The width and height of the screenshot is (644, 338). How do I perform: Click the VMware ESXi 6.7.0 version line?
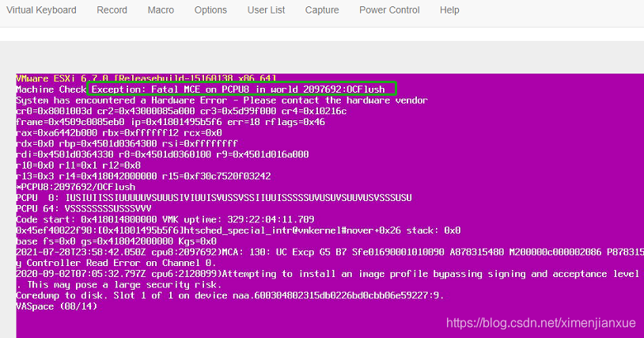click(x=146, y=78)
